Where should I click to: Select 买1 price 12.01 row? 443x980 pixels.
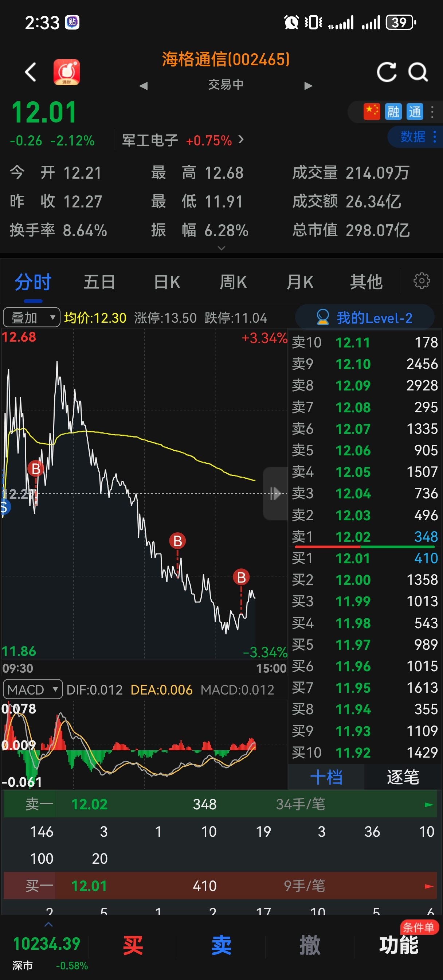click(365, 558)
